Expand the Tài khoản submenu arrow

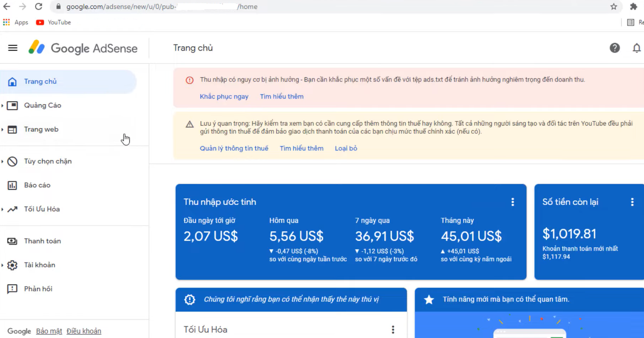(x=2, y=265)
